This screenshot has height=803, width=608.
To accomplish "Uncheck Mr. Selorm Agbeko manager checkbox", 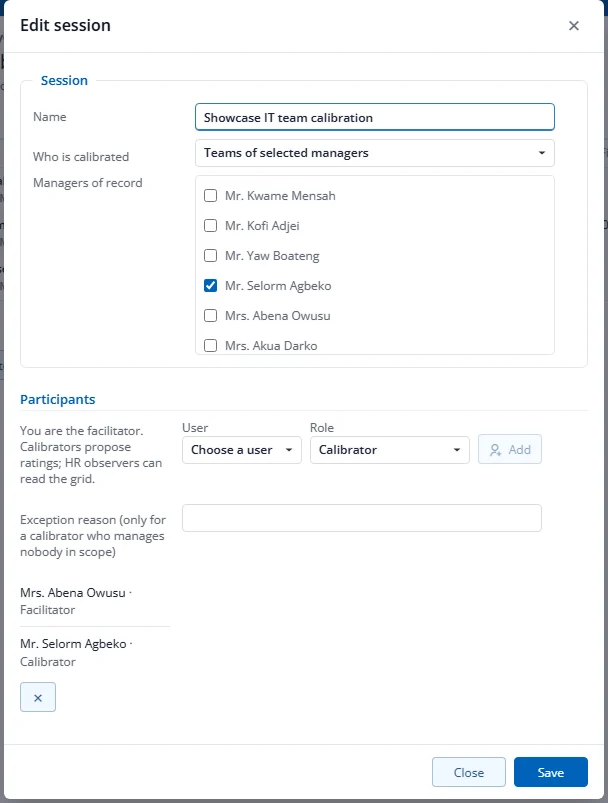I will pyautogui.click(x=211, y=285).
